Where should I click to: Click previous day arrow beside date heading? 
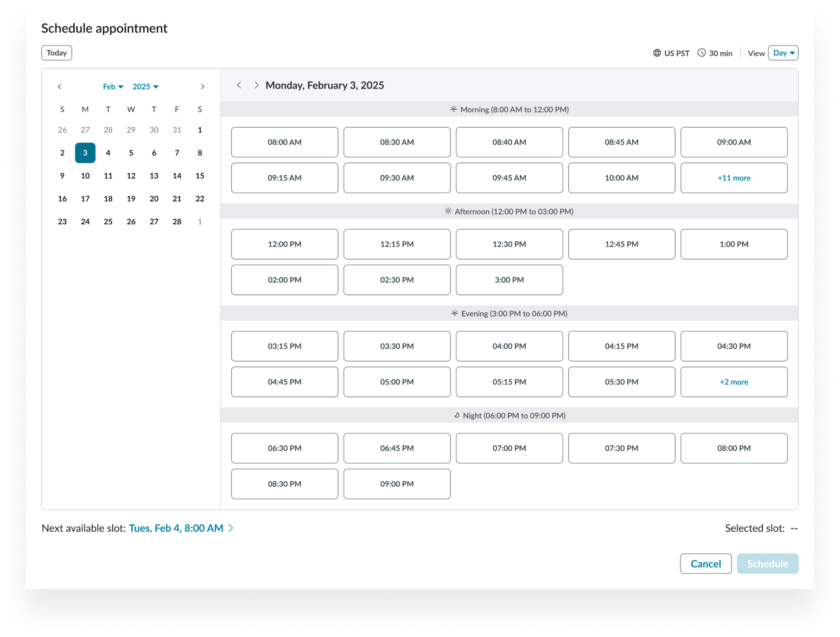239,85
